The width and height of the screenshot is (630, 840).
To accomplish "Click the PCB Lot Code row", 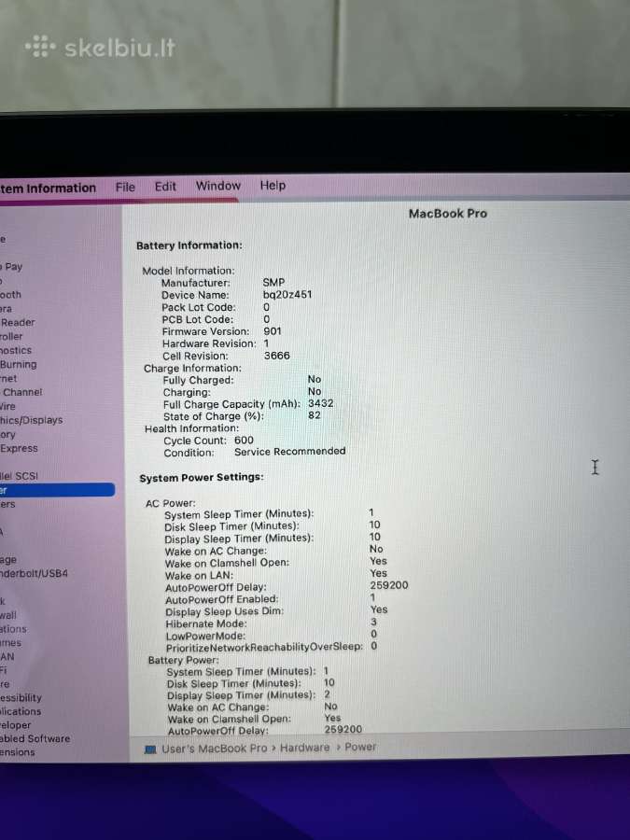I will (x=216, y=319).
